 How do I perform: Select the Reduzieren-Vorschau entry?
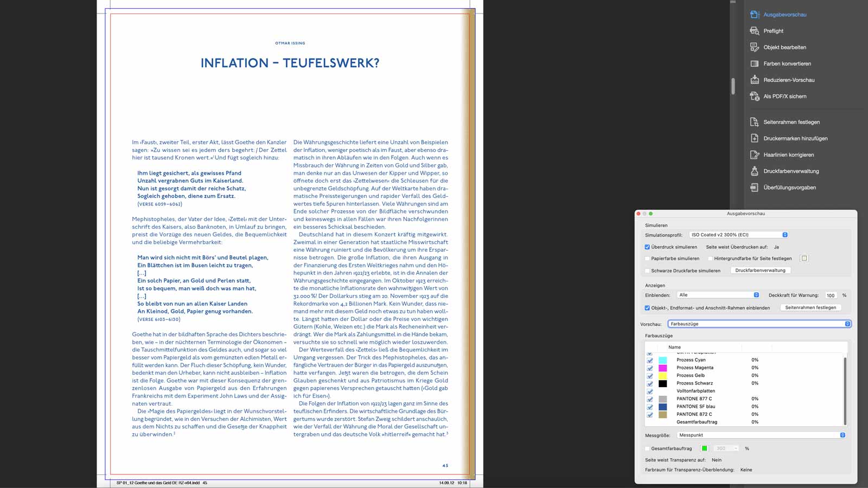[789, 80]
